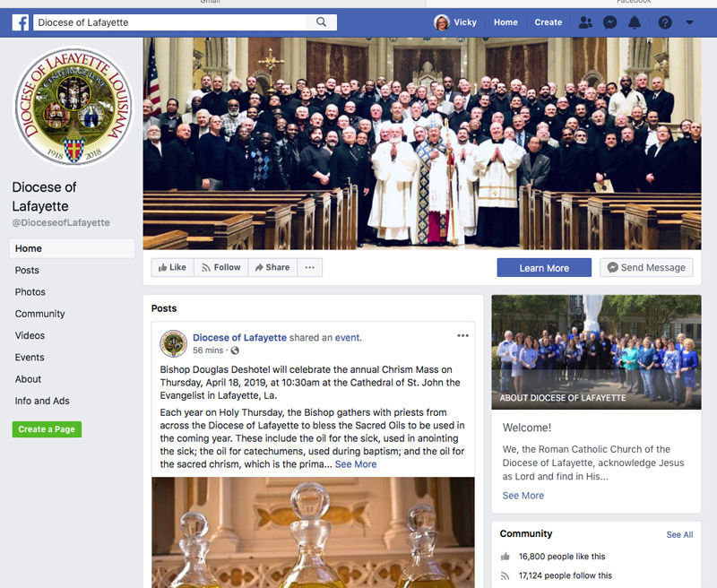The width and height of the screenshot is (717, 588).
Task: Select Videos in the page sidebar
Action: pyautogui.click(x=30, y=335)
